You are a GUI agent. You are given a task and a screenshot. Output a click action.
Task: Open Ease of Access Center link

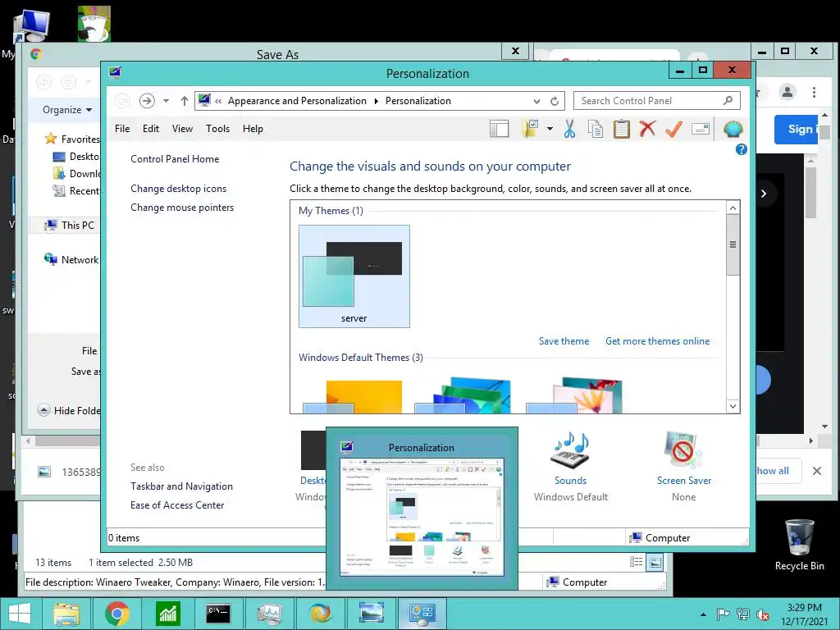coord(177,505)
